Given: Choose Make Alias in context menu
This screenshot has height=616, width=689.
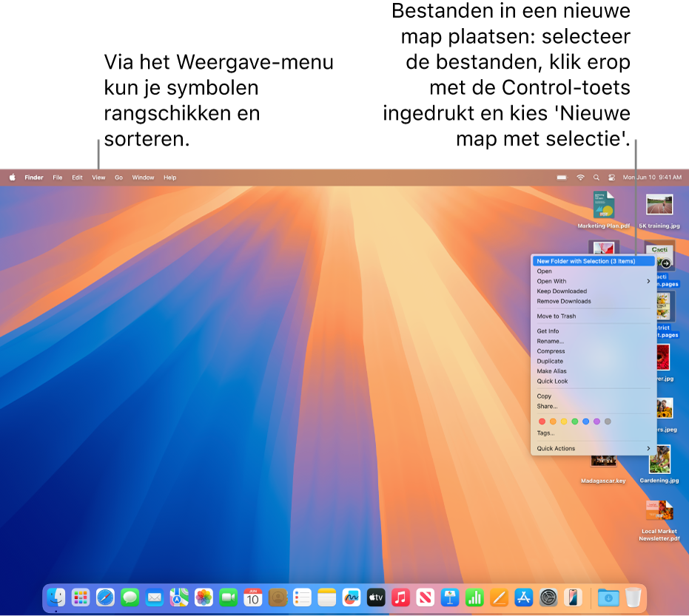Looking at the screenshot, I should tap(594, 371).
